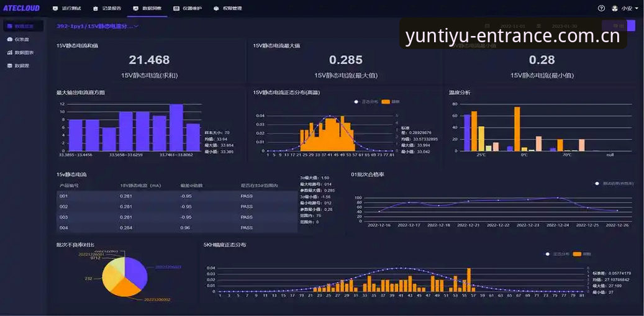Click the 15V静态电流 (mA) column header
This screenshot has height=316, width=644.
(x=140, y=186)
